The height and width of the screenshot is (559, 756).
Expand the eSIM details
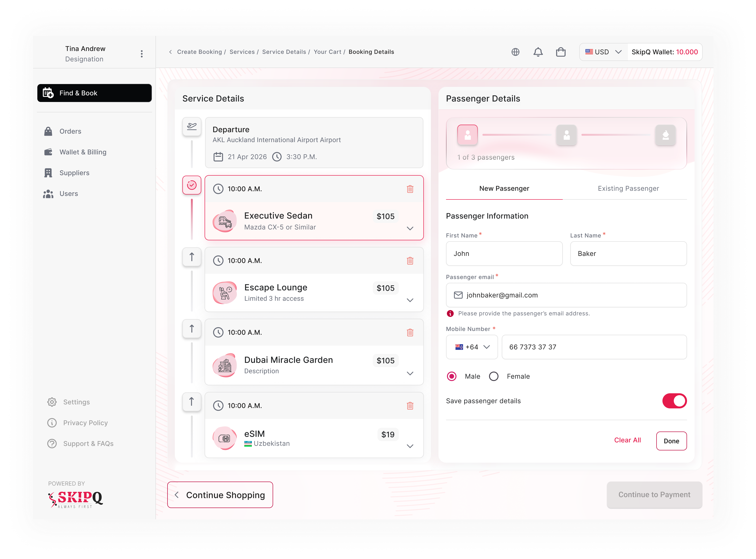pyautogui.click(x=410, y=446)
